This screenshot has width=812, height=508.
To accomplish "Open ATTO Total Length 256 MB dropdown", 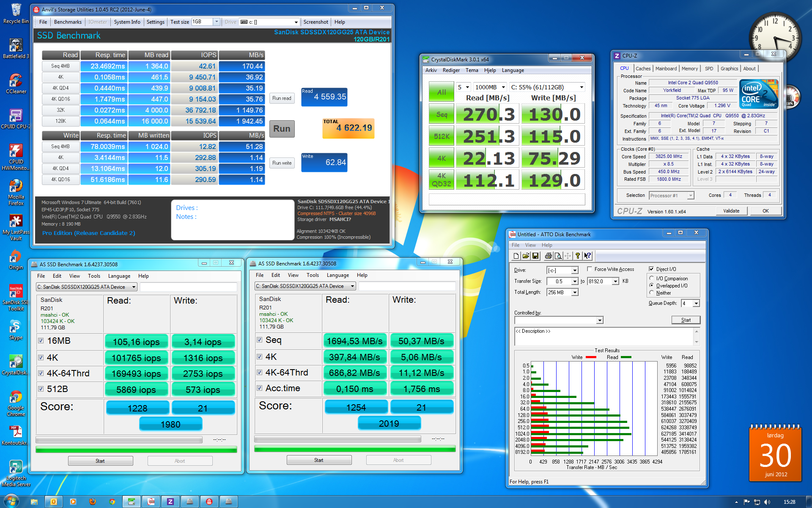I will tap(575, 293).
